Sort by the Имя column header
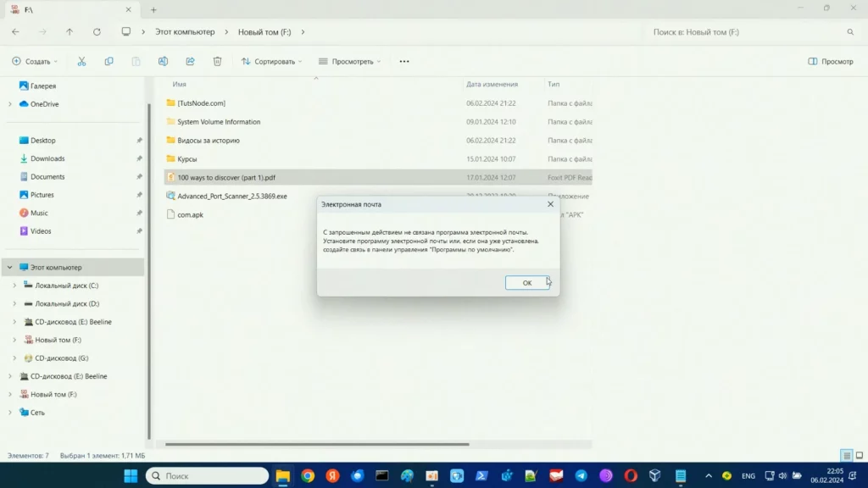Image resolution: width=868 pixels, height=488 pixels. click(179, 84)
